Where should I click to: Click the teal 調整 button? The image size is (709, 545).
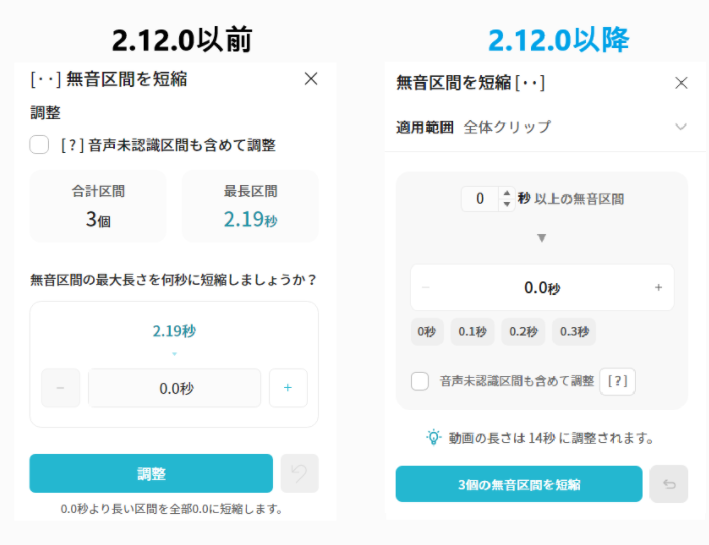(x=151, y=473)
